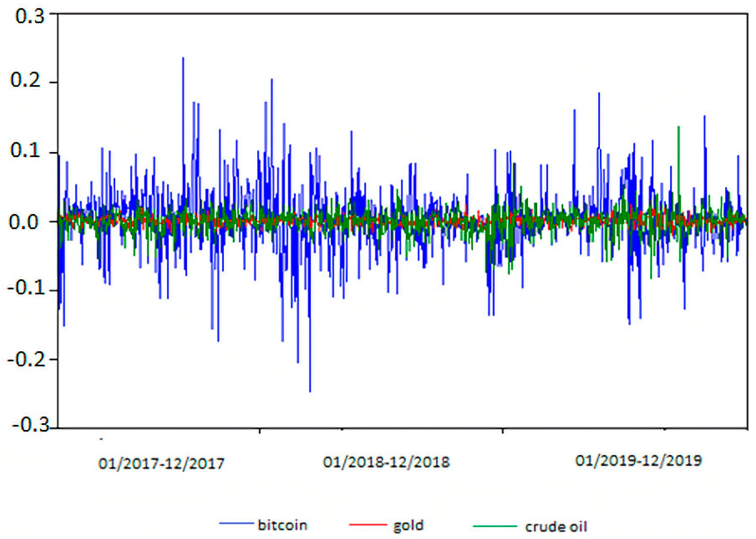Click the 0.3 y-axis label
The width and height of the screenshot is (756, 539).
coord(30,17)
